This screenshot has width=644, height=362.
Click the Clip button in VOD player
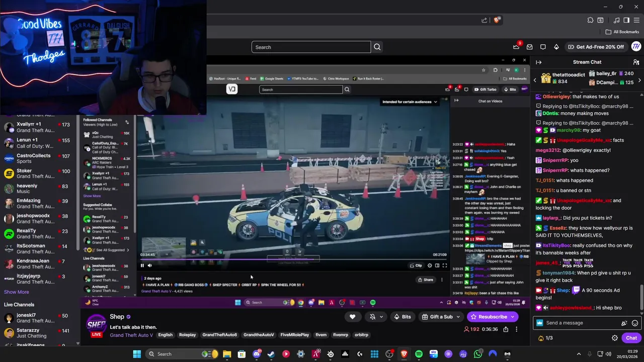[x=416, y=265]
